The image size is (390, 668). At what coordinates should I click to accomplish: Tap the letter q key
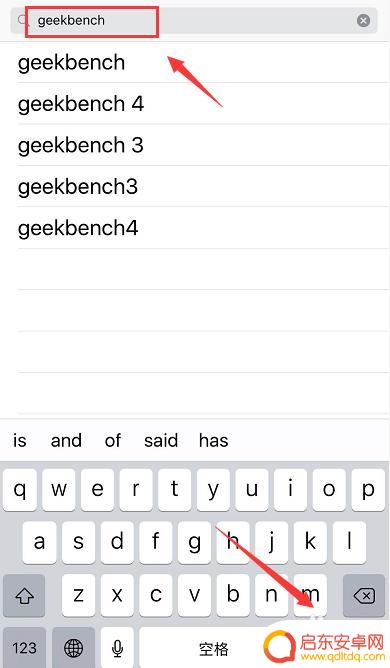20,489
